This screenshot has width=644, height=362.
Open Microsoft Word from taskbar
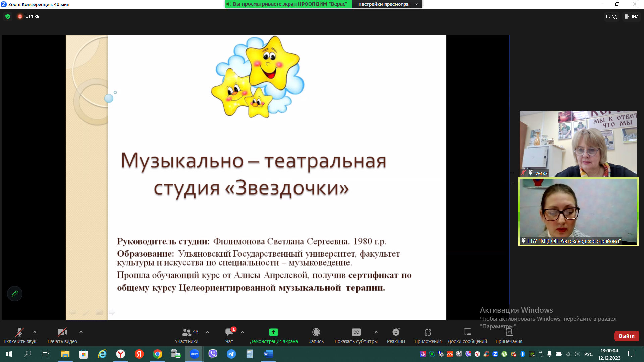tap(268, 354)
